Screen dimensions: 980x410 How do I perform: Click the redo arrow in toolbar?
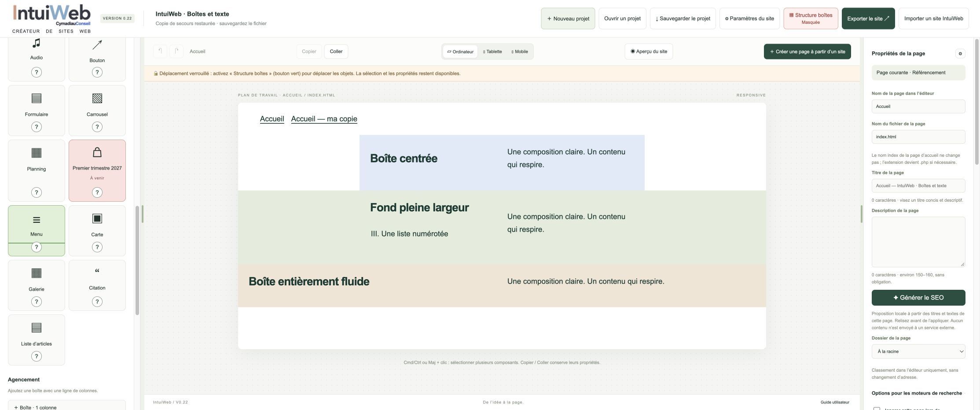point(176,51)
